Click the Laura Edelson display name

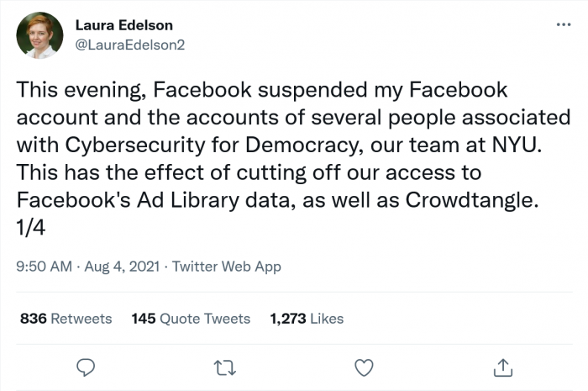pos(124,25)
